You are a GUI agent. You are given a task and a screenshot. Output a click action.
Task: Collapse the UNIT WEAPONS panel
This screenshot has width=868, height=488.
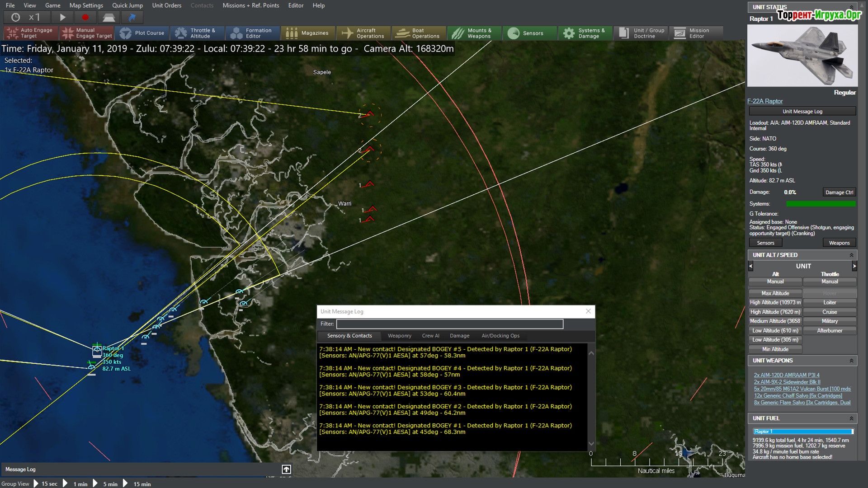click(851, 361)
